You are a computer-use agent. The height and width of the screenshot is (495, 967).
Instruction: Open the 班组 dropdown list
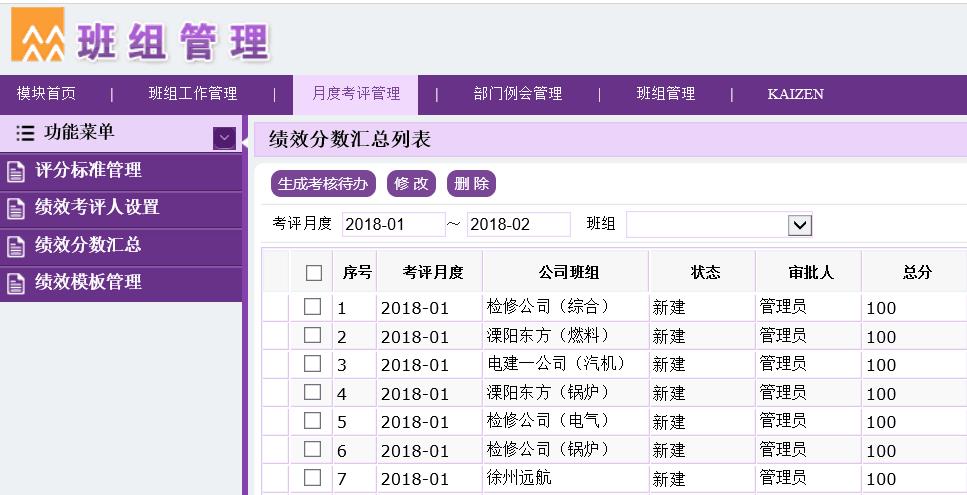[799, 225]
